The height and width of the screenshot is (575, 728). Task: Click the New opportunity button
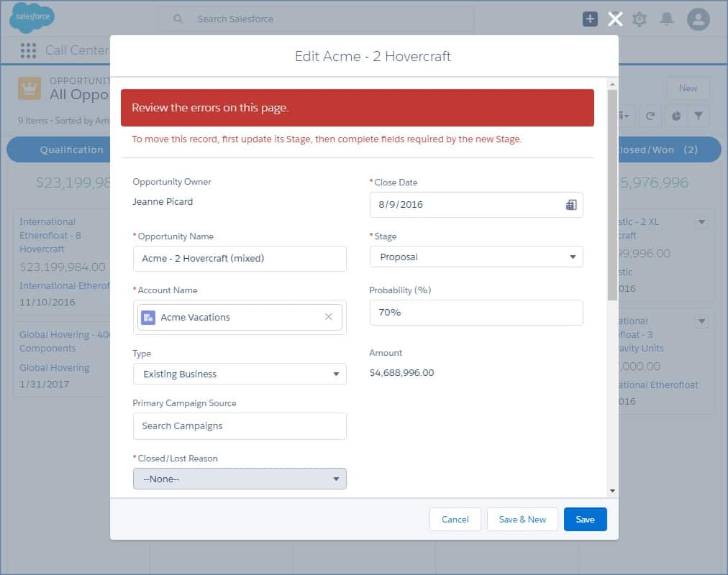688,88
